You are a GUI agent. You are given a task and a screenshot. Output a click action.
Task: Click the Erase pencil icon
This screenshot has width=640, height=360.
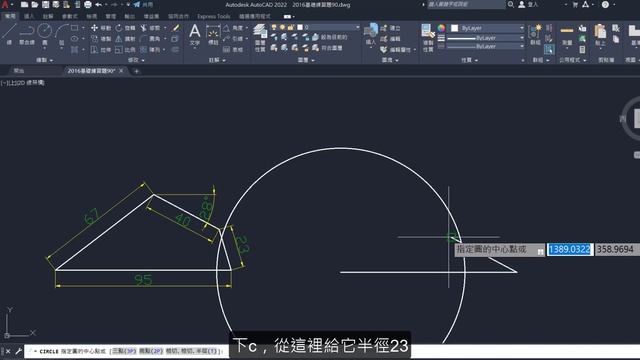point(176,28)
